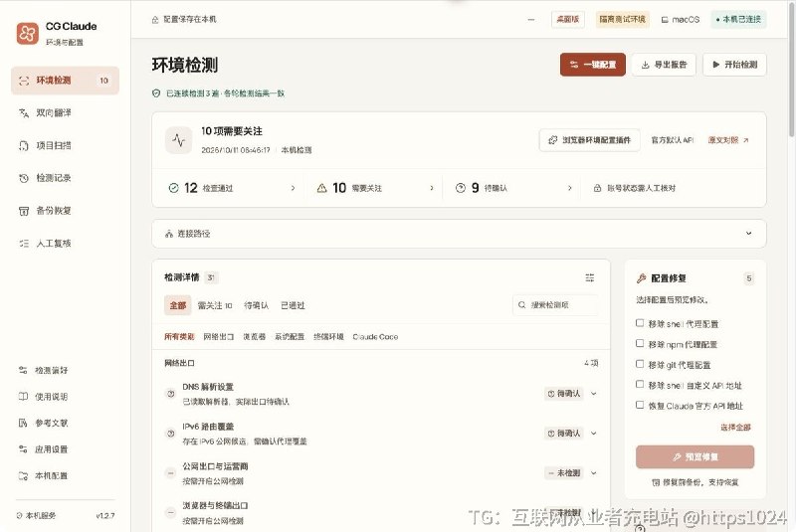
Task: Click the 本机服务 status icon
Action: pos(19,516)
